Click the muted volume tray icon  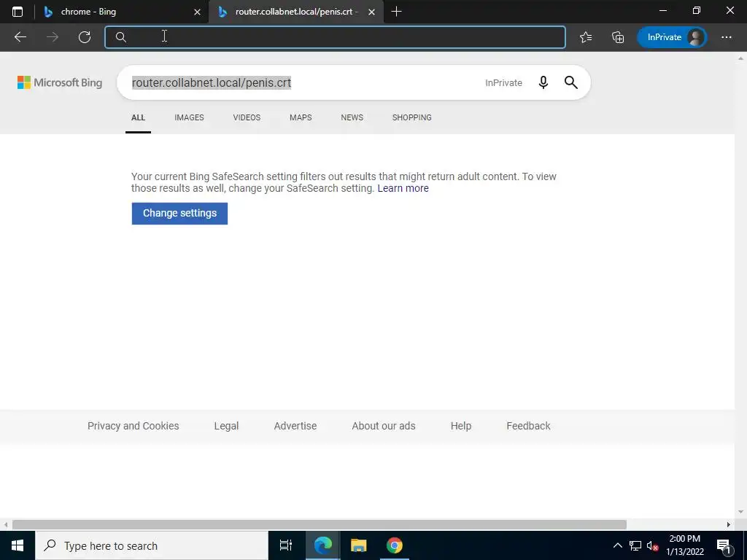click(x=653, y=545)
